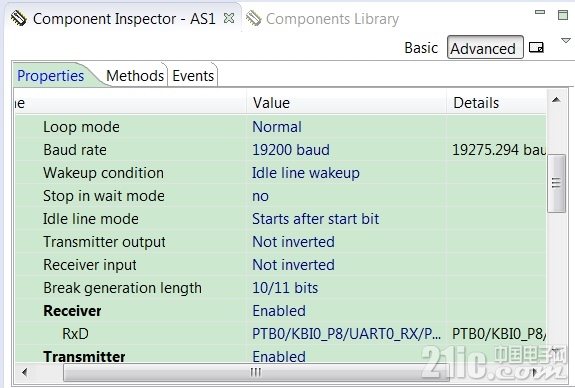The width and height of the screenshot is (575, 388).
Task: Switch to Basic view mode
Action: coord(421,48)
